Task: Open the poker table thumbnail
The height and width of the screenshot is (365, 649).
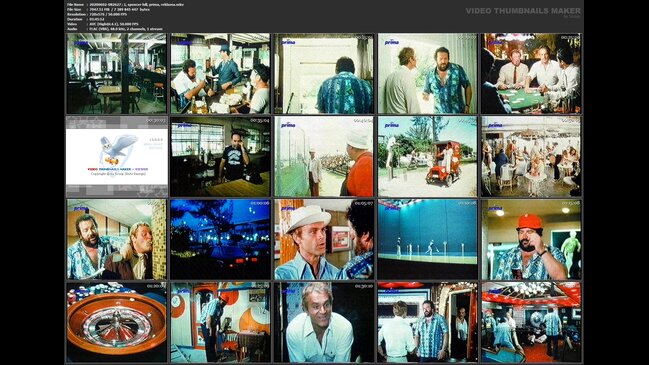Action: click(x=531, y=74)
